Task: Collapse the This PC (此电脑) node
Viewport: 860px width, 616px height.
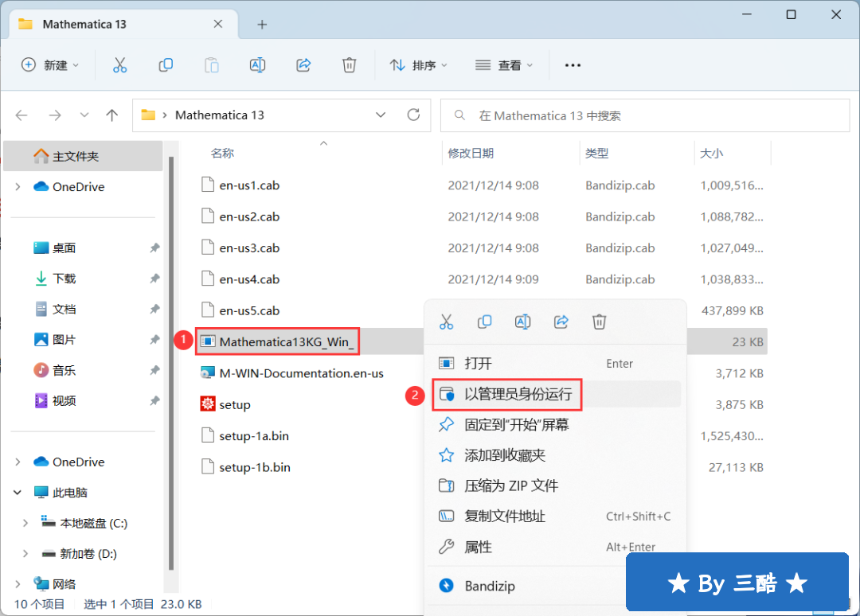Action: (x=18, y=492)
